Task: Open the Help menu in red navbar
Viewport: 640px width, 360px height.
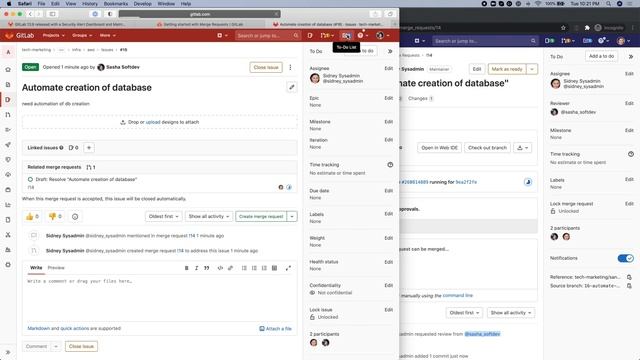Action: [362, 36]
